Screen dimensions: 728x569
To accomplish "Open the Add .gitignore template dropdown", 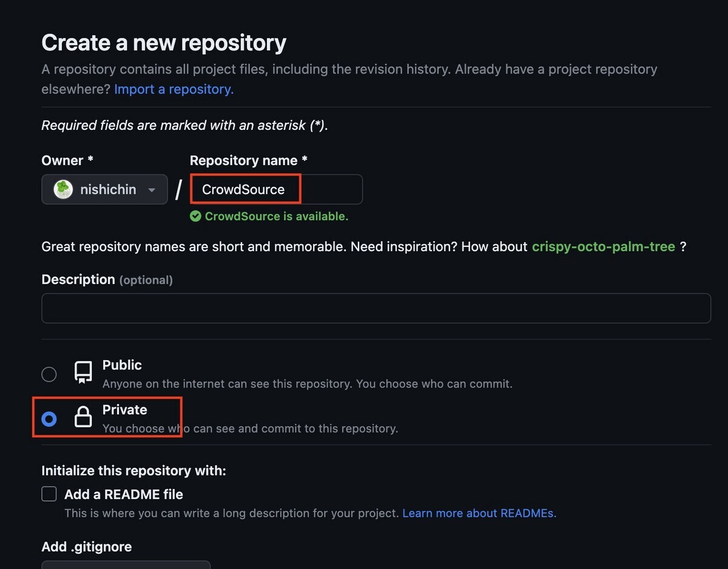I will pos(126,565).
